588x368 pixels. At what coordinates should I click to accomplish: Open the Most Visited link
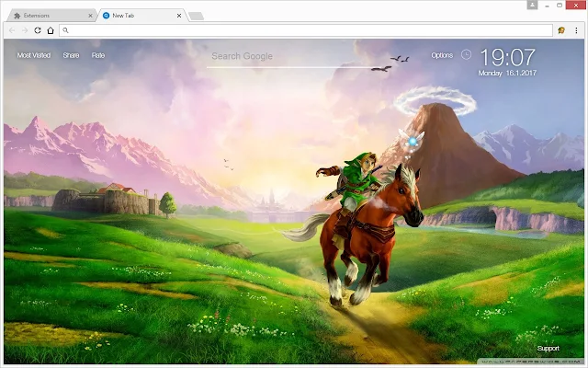(34, 55)
